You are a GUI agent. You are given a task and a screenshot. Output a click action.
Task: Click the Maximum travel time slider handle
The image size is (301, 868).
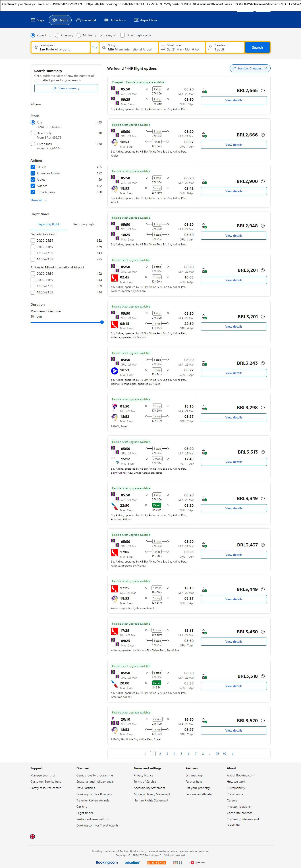(x=102, y=322)
